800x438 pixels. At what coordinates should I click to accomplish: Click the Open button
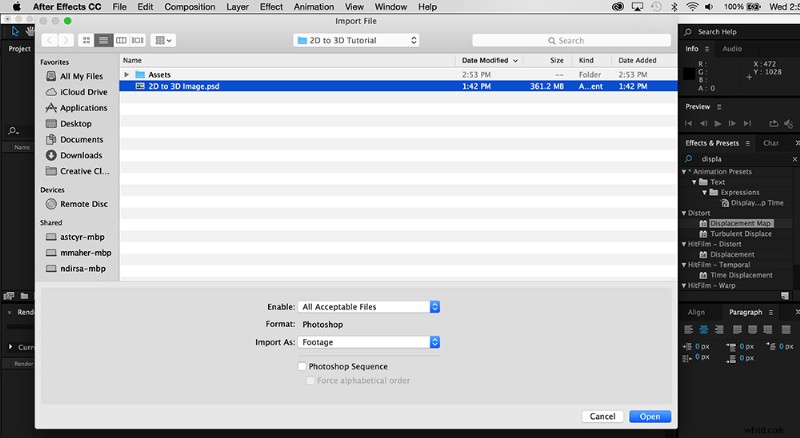pos(650,416)
